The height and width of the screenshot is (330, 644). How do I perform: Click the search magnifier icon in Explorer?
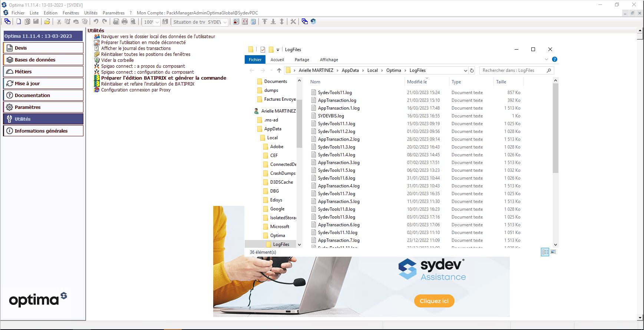click(x=549, y=70)
